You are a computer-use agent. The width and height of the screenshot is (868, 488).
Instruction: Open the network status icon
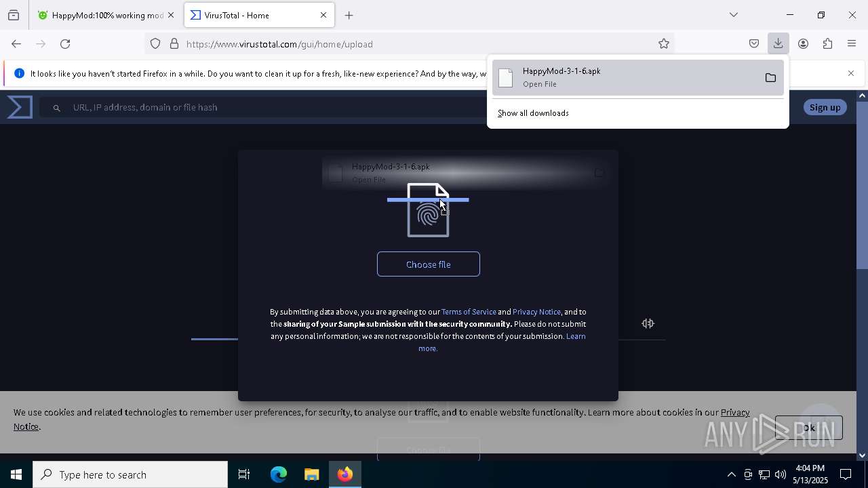(x=764, y=474)
